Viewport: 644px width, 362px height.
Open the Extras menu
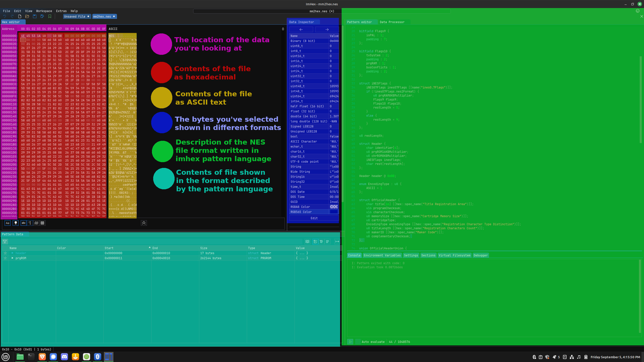tap(61, 11)
